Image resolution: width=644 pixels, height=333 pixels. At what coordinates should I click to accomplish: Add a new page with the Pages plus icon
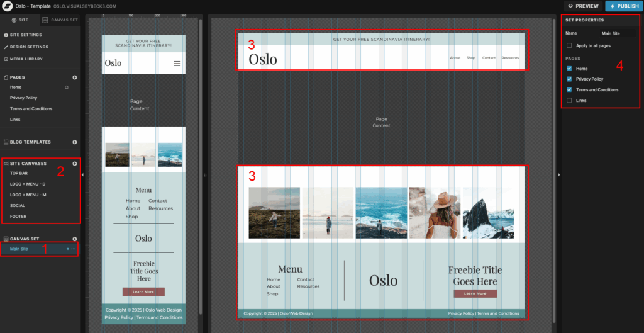75,77
